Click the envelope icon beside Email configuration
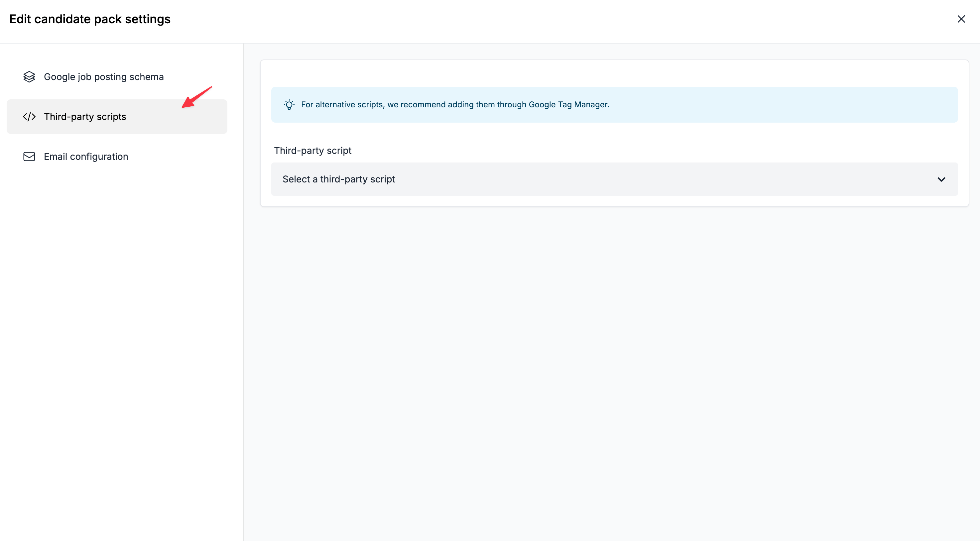Screen dimensions: 980x541 29,157
